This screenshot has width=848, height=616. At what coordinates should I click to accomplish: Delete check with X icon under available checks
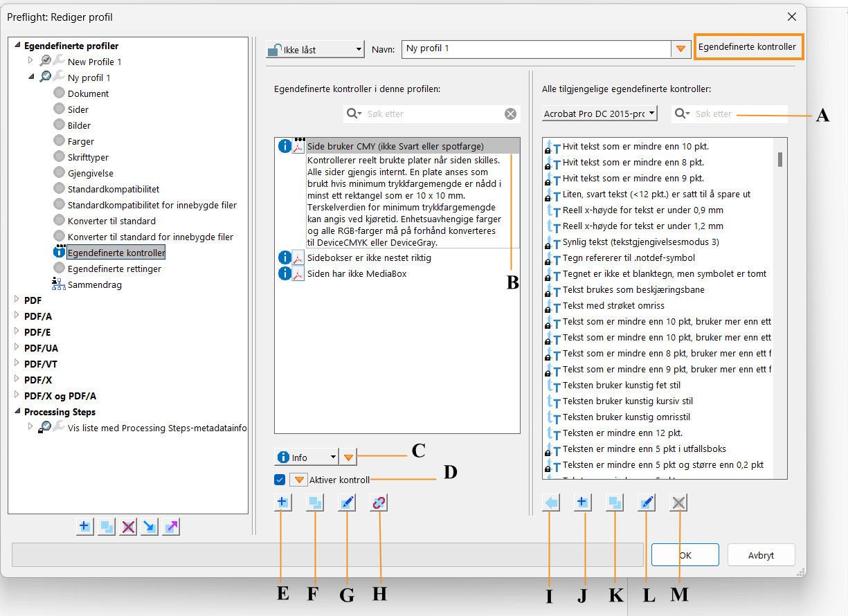click(x=678, y=503)
